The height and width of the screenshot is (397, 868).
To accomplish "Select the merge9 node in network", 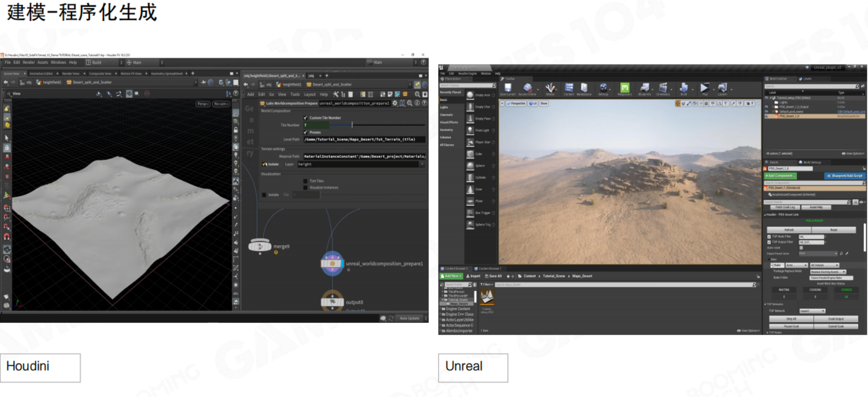I will tap(260, 246).
